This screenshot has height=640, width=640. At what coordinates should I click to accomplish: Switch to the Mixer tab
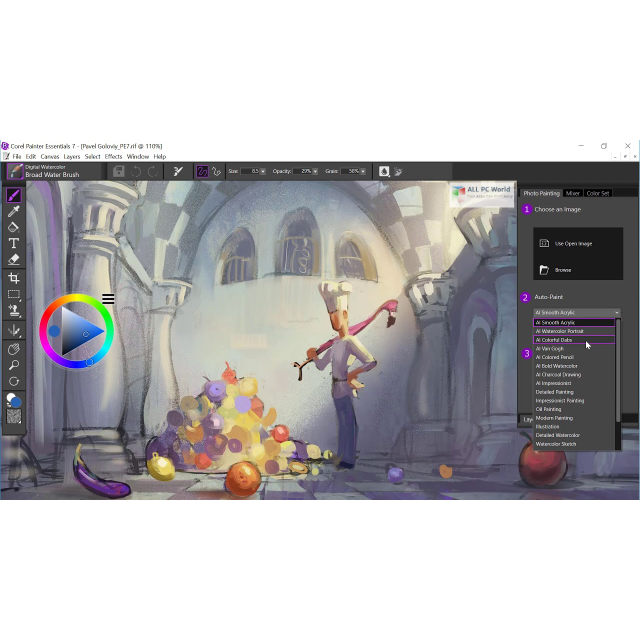point(573,193)
